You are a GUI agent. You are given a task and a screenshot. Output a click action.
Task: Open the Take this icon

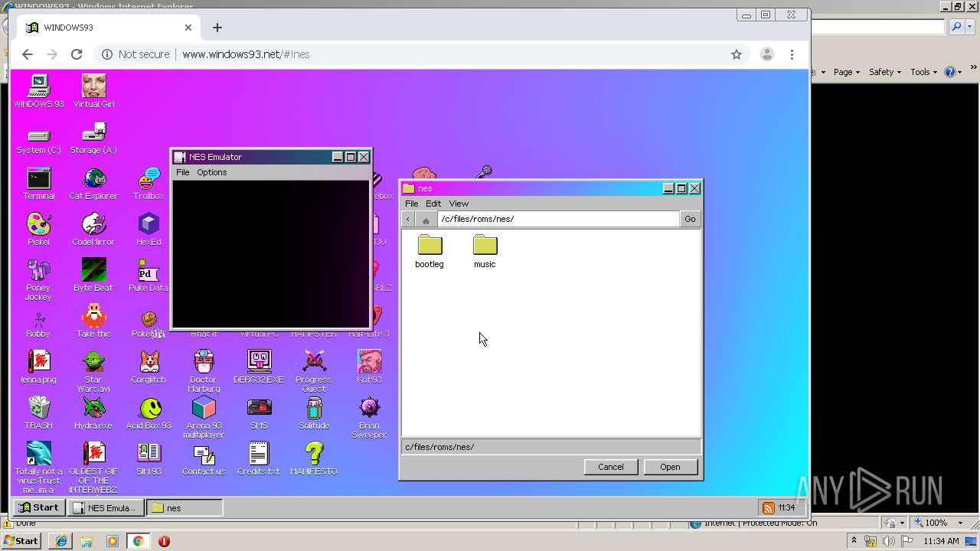pos(93,321)
